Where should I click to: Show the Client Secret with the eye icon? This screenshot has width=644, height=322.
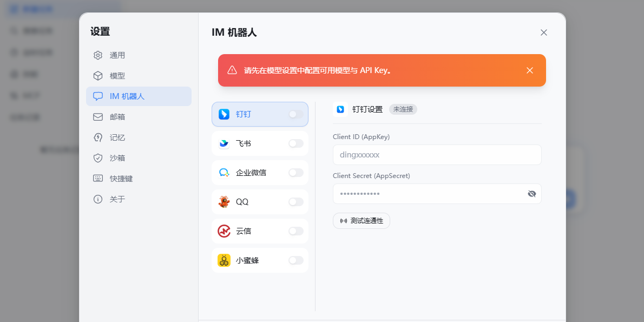point(532,194)
